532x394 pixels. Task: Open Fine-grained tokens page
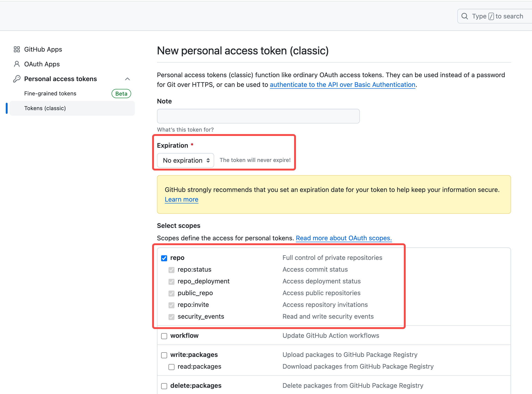pyautogui.click(x=50, y=94)
